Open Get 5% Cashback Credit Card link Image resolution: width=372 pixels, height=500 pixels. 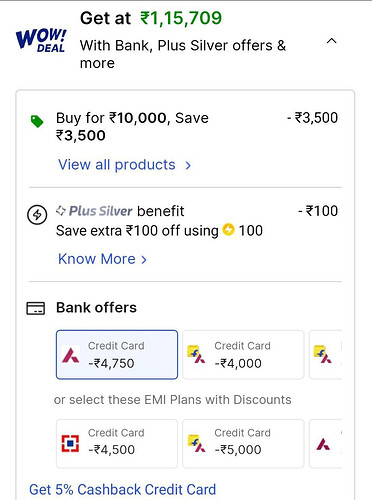click(123, 490)
